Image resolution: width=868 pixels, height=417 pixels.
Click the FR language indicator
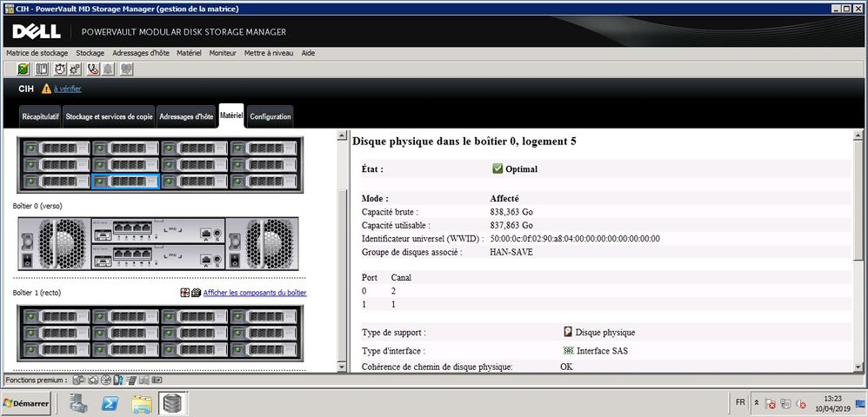coord(740,402)
